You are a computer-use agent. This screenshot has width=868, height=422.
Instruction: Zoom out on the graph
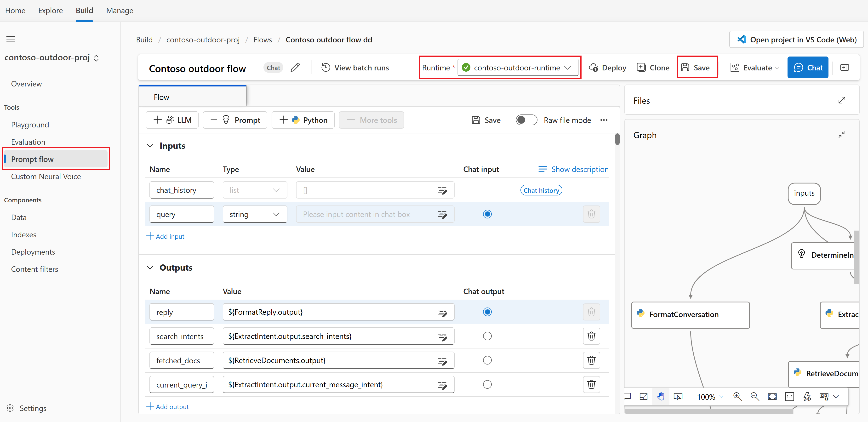point(755,396)
